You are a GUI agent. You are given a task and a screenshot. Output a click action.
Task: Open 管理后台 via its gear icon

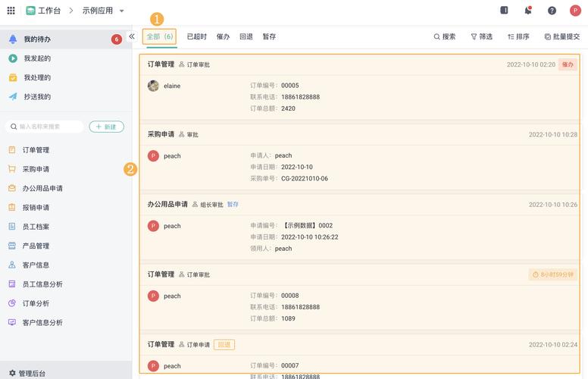pyautogui.click(x=12, y=373)
